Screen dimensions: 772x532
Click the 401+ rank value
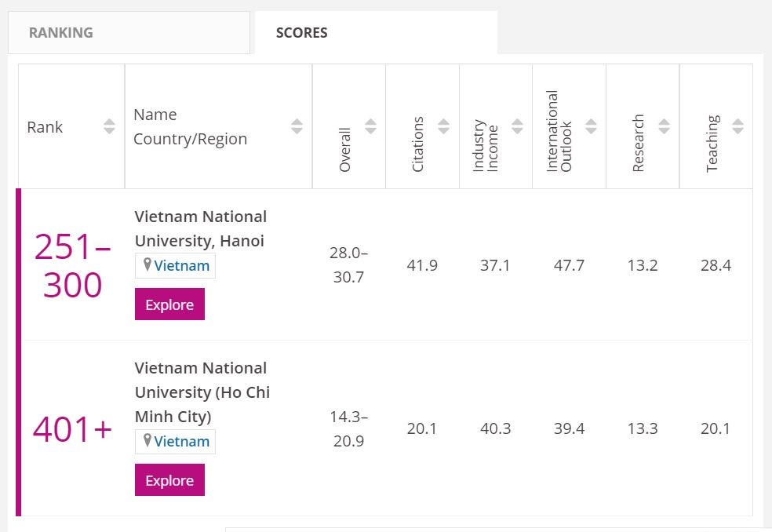coord(72,429)
